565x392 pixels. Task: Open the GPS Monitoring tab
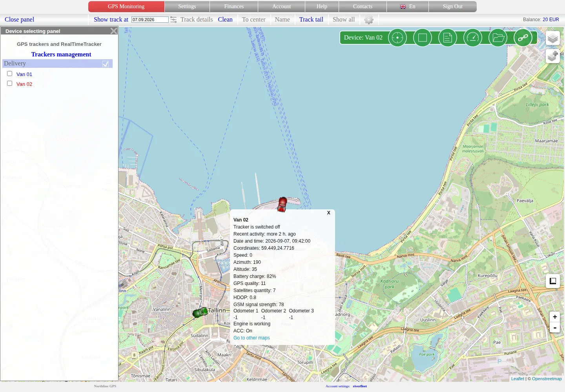click(x=126, y=7)
